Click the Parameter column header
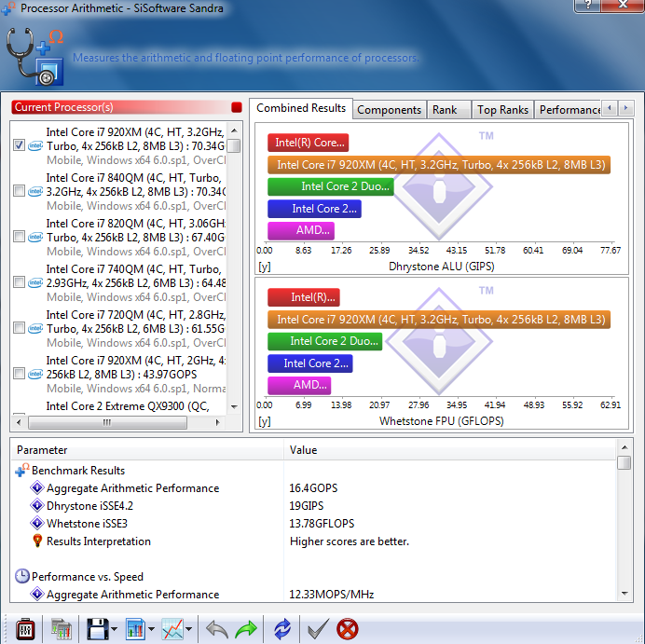This screenshot has width=645, height=644. point(147,450)
